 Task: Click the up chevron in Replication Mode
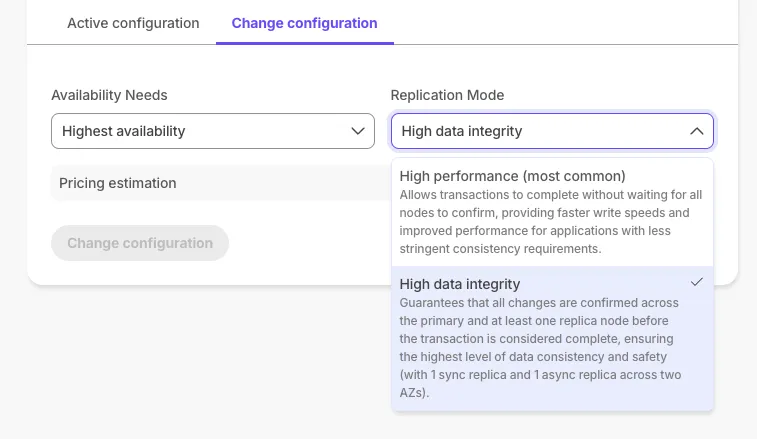pos(697,131)
